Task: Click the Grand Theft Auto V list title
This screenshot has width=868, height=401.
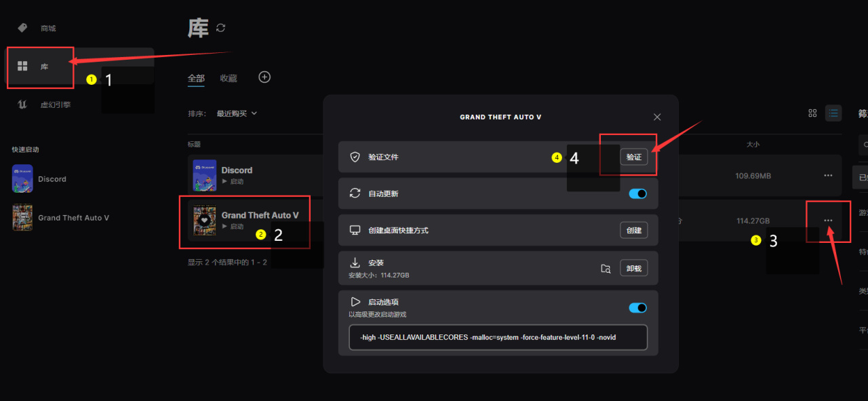Action: point(260,215)
